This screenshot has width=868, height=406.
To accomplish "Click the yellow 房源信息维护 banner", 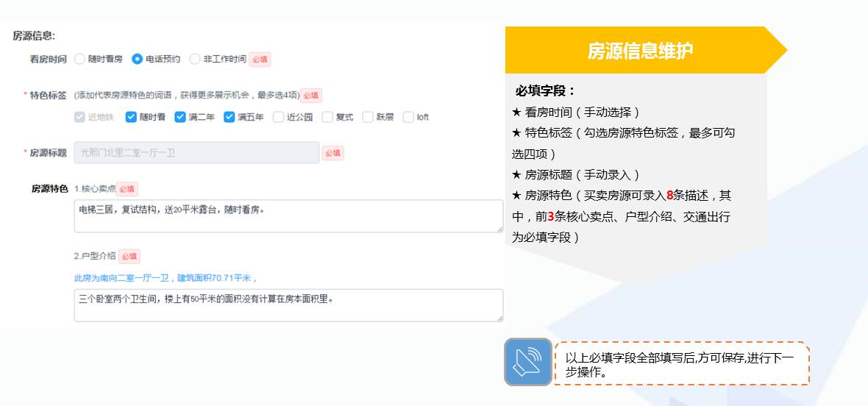I will click(639, 50).
